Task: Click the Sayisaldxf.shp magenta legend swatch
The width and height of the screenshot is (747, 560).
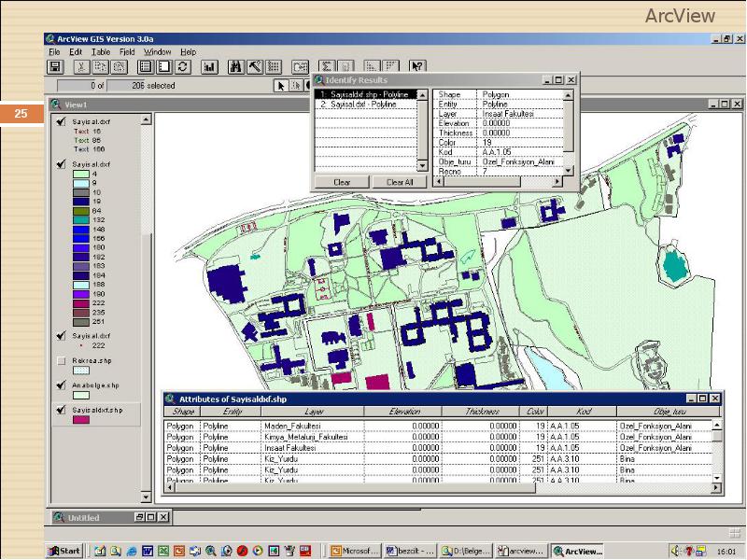Action: 81,419
